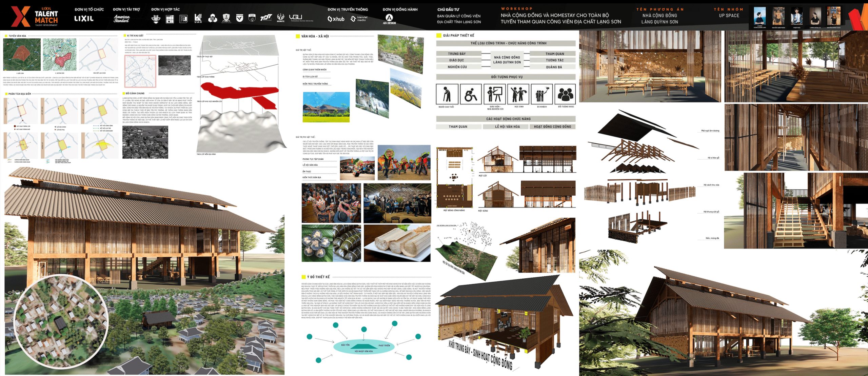The width and height of the screenshot is (868, 376).
Task: Click the 'QUẢNG BÁ' function box
Action: click(553, 67)
